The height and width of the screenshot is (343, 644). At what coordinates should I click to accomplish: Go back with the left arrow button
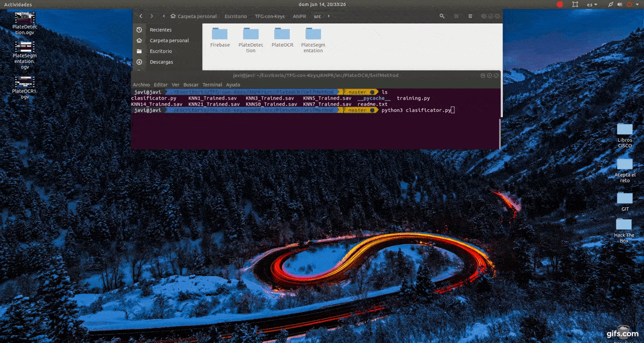click(x=140, y=16)
